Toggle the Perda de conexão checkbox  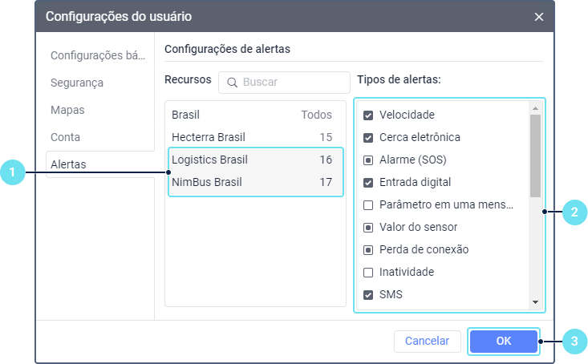tap(368, 249)
